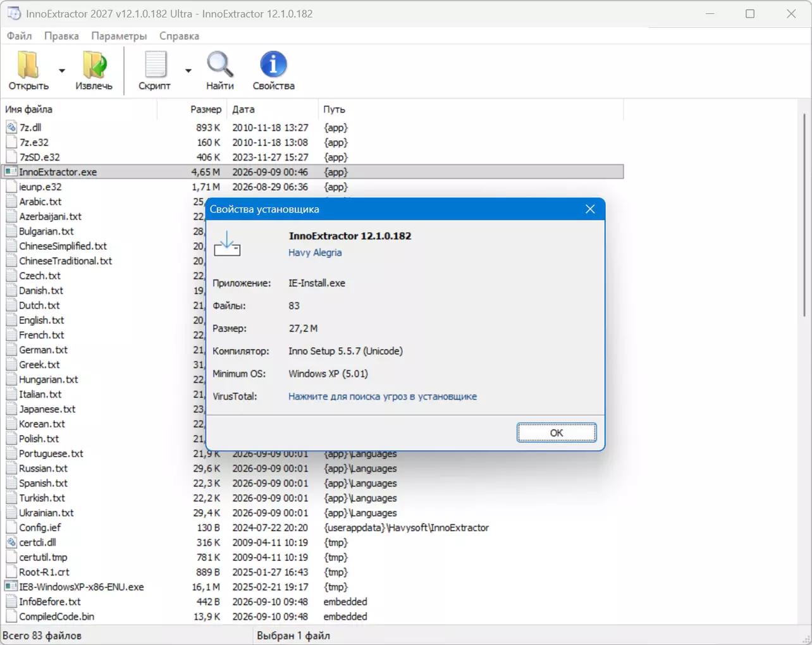Click the Arabic.txt file icon
The height and width of the screenshot is (645, 812).
click(x=11, y=202)
